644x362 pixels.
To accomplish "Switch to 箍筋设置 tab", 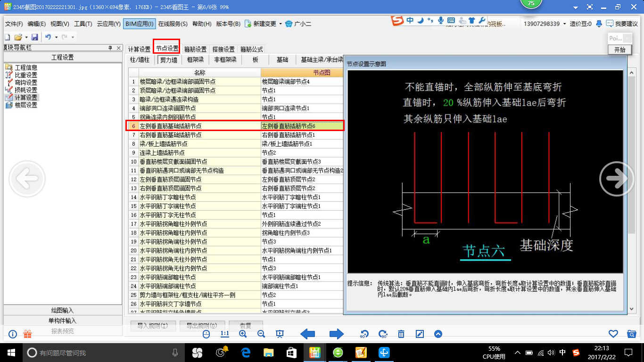I will tap(195, 49).
